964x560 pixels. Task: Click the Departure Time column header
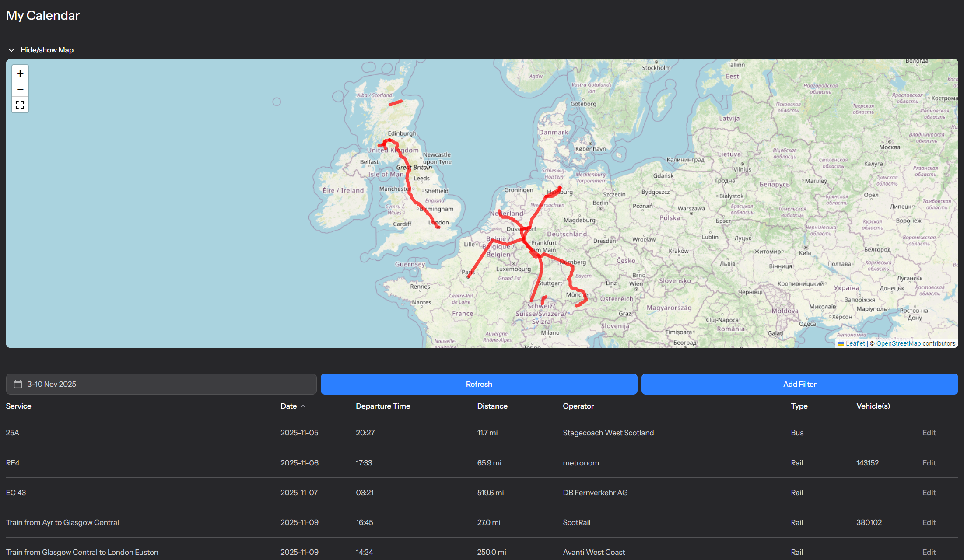coord(382,406)
